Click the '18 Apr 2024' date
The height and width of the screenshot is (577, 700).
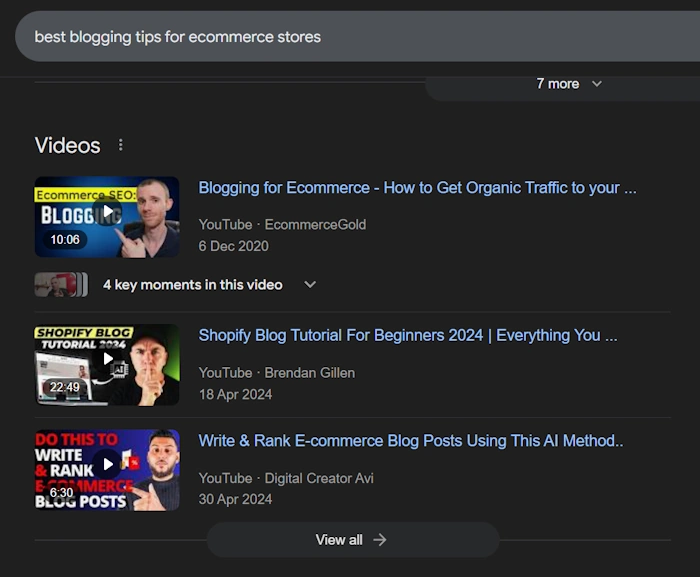click(x=235, y=394)
